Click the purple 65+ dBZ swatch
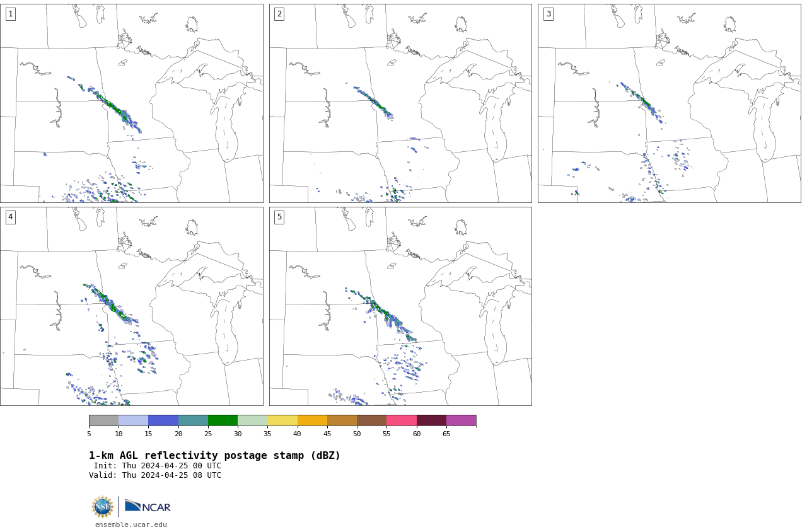Screen dimensions: 807x532 461,420
